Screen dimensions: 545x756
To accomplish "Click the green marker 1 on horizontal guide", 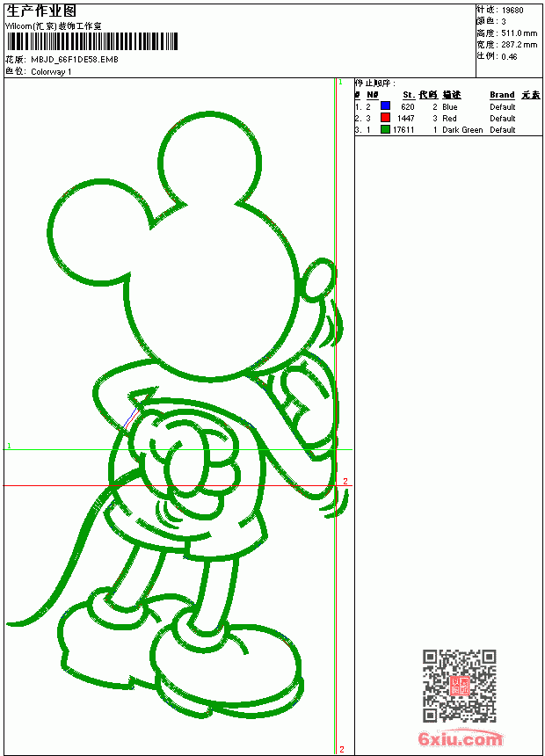I will point(9,446).
